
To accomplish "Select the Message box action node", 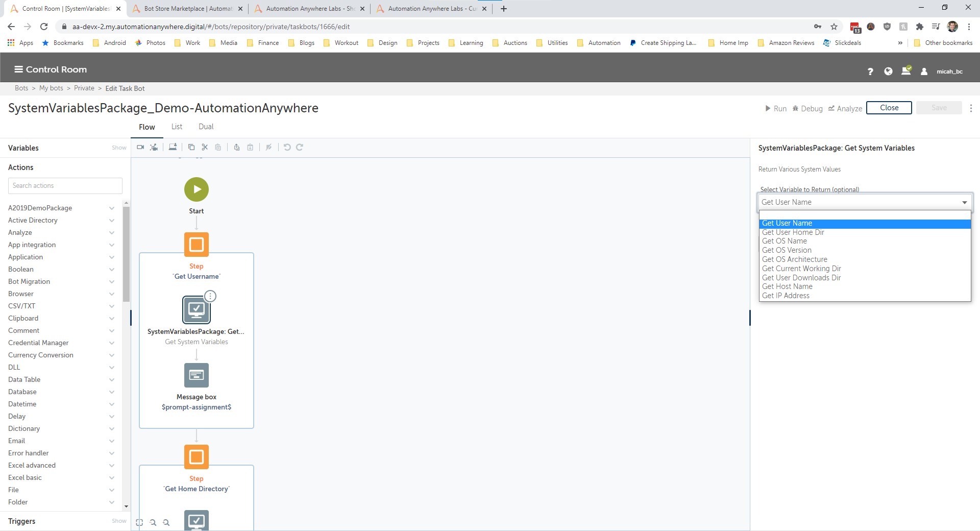I will coord(197,375).
